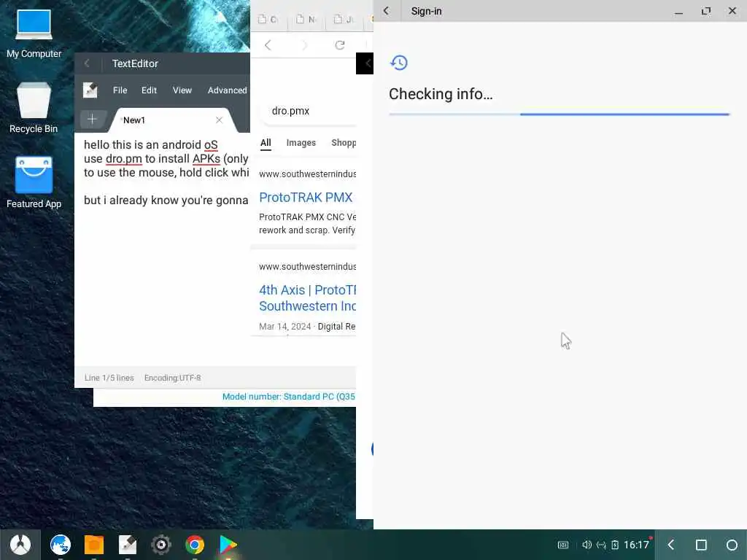
Task: Click the 'Line 1/5 lines' status entry
Action: click(109, 378)
